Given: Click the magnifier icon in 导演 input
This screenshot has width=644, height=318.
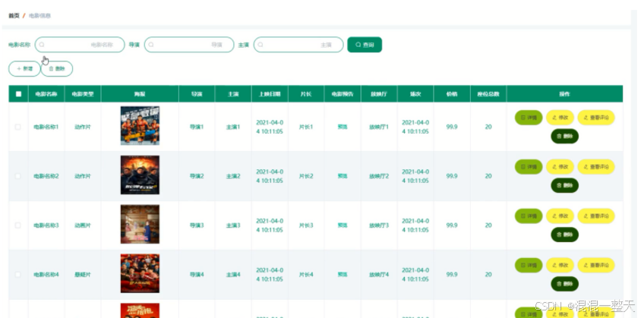Looking at the screenshot, I should 151,45.
